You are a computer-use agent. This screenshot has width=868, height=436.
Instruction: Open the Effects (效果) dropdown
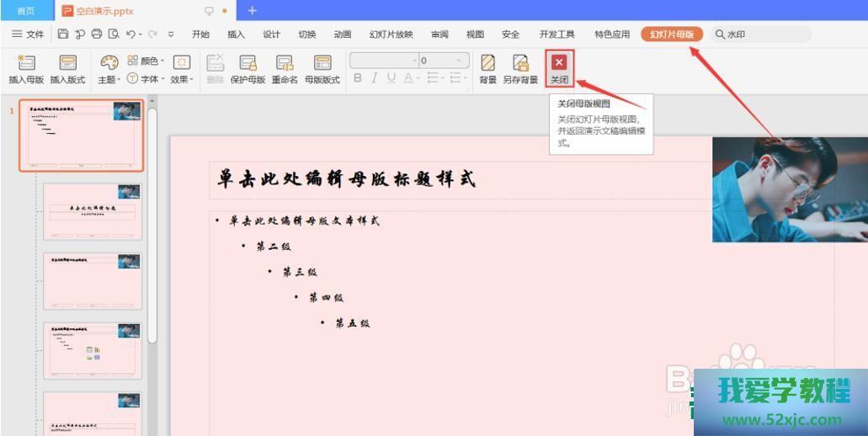point(181,79)
